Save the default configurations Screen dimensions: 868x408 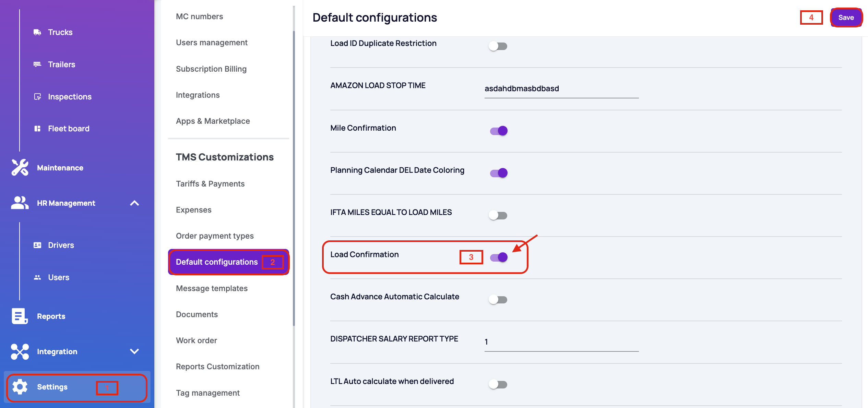coord(846,17)
